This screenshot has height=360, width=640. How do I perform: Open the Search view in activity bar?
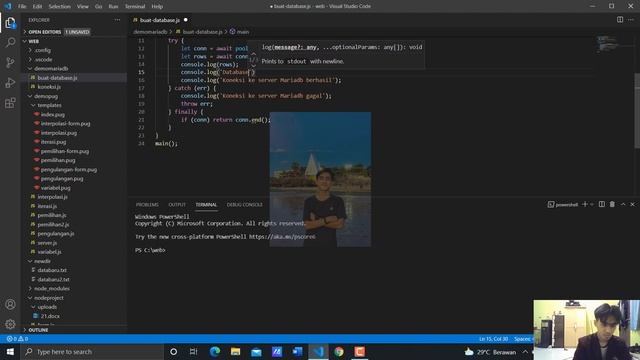(x=10, y=42)
